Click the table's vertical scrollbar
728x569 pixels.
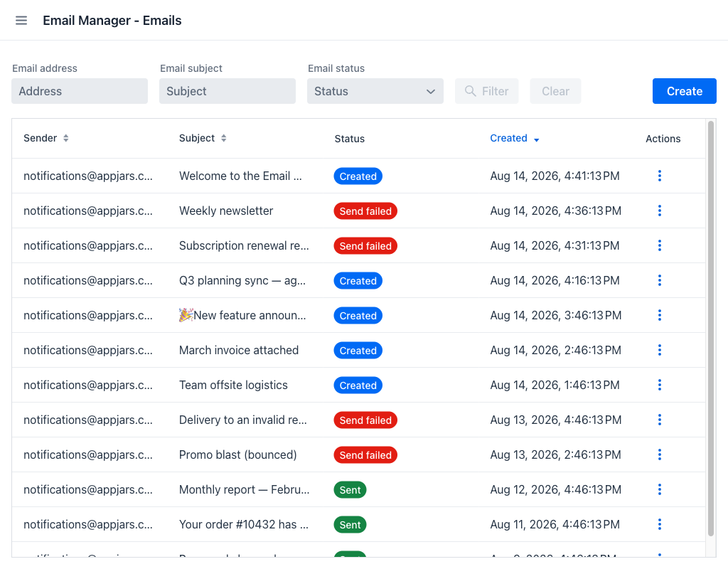coord(710,329)
